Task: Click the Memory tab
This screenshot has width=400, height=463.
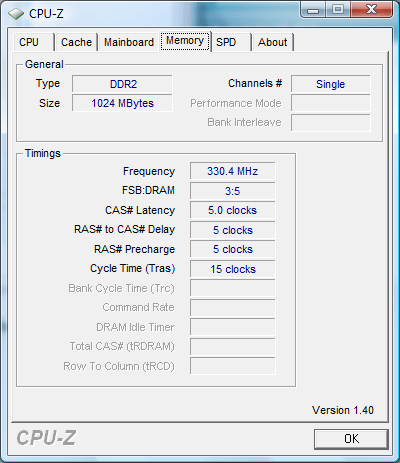Action: coord(185,41)
